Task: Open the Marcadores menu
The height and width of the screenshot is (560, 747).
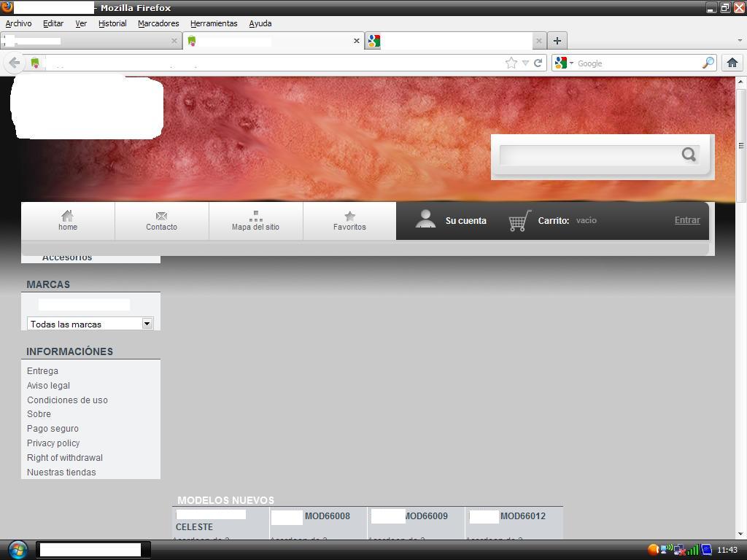Action: (x=158, y=23)
